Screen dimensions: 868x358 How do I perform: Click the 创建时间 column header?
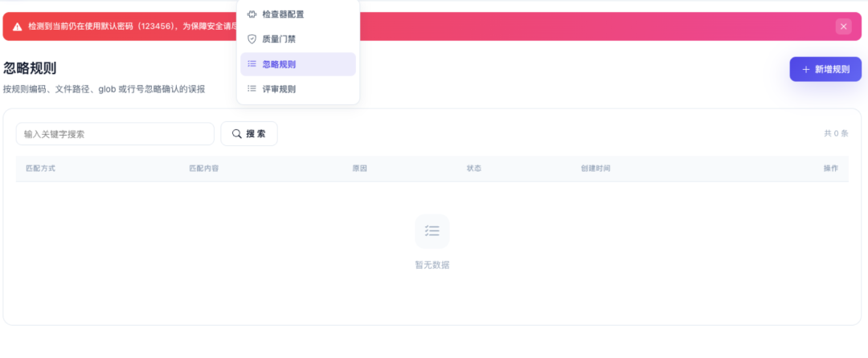click(596, 168)
